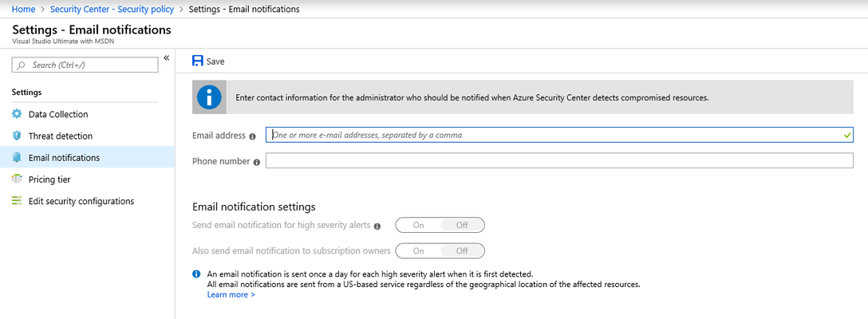The height and width of the screenshot is (319, 868).
Task: Click the Save disk icon
Action: coord(198,61)
